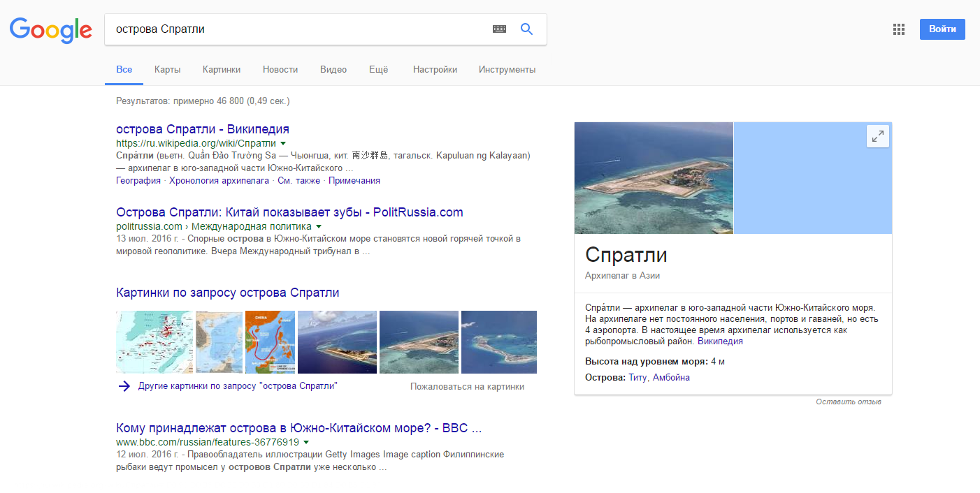Open the PolitRussia.com result about Китай показывает зубы

(289, 212)
